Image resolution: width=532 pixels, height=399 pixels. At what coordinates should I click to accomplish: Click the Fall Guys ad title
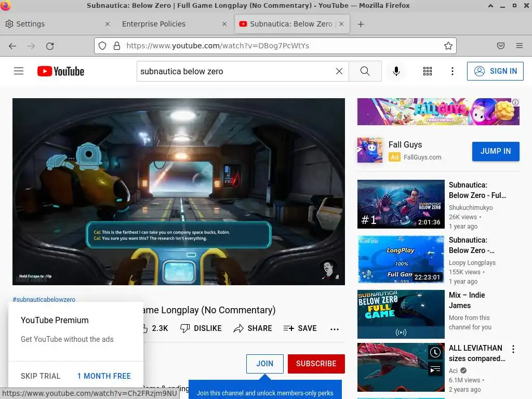point(405,144)
